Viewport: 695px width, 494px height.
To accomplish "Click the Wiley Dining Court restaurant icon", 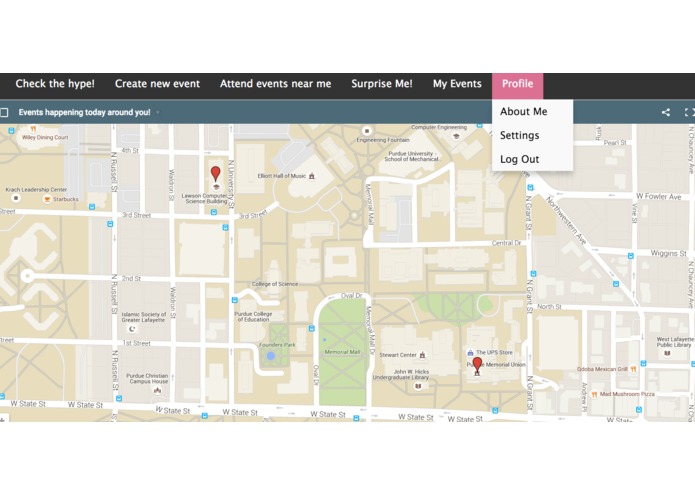I will pos(33,129).
